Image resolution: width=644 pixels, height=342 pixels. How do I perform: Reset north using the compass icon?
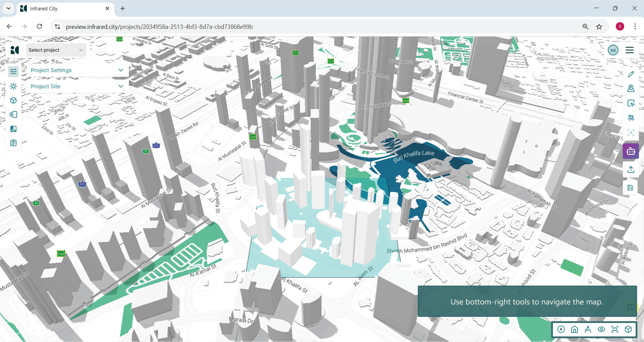tap(561, 330)
